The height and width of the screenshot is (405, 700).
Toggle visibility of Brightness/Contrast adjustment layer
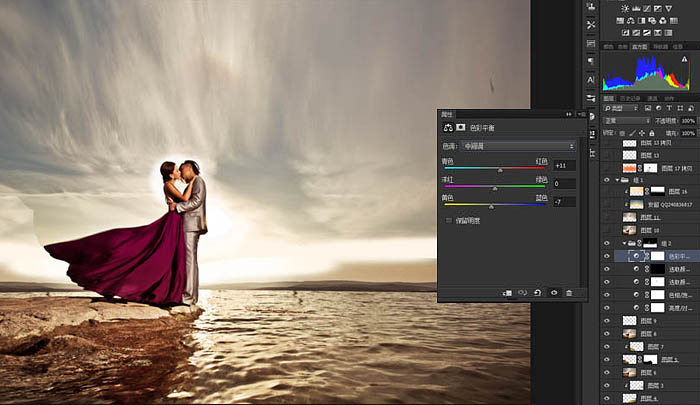click(x=606, y=308)
